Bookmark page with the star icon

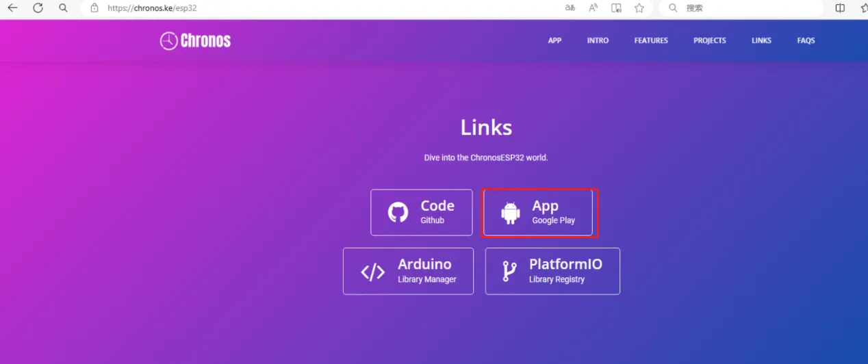point(639,8)
